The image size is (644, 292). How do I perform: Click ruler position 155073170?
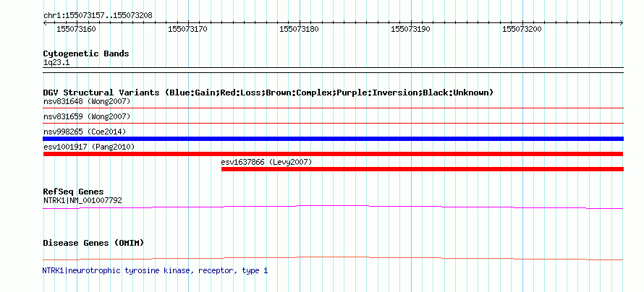(x=187, y=29)
